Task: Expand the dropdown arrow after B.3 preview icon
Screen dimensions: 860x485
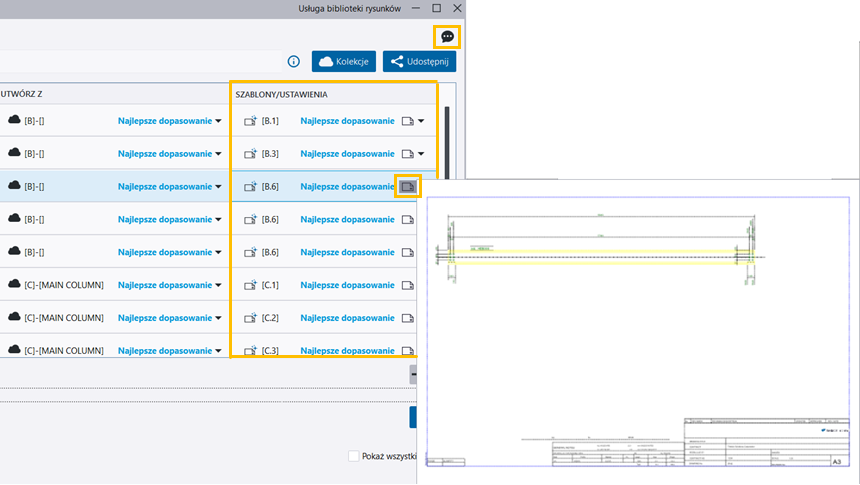Action: [x=422, y=154]
